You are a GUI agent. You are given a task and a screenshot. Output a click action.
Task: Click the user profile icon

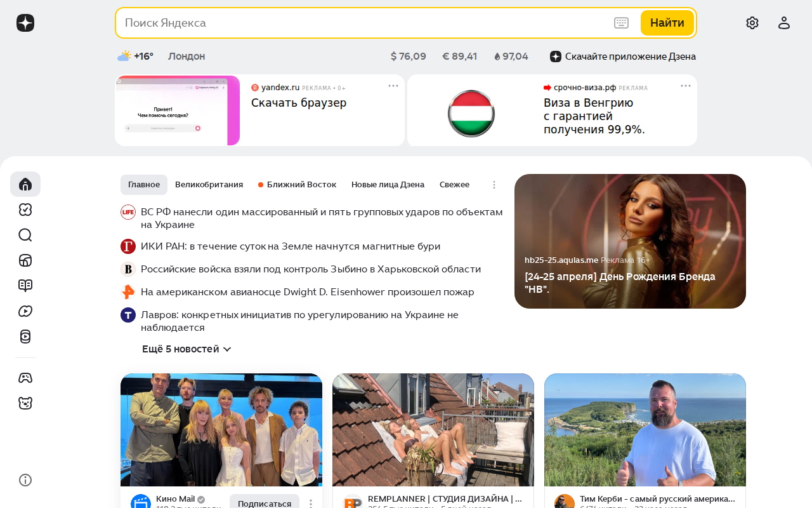[x=784, y=23]
